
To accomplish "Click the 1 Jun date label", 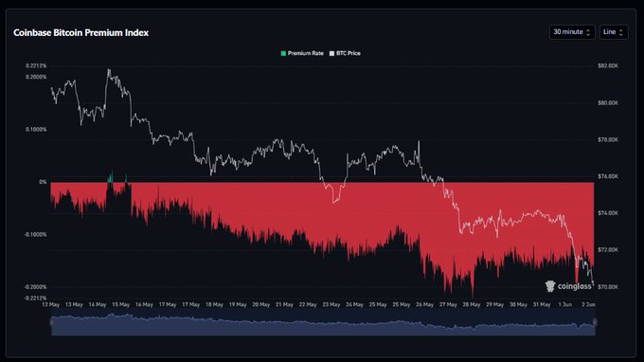I will click(565, 305).
